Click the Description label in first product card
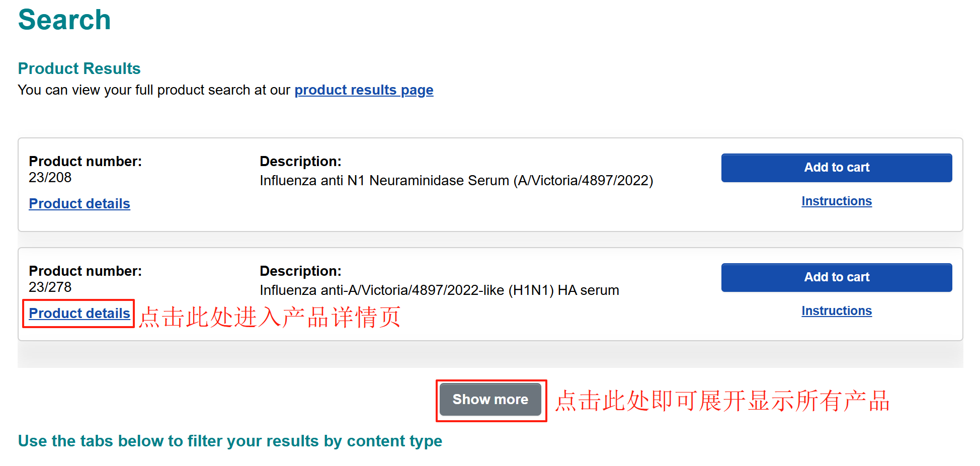The width and height of the screenshot is (980, 466). [x=300, y=162]
